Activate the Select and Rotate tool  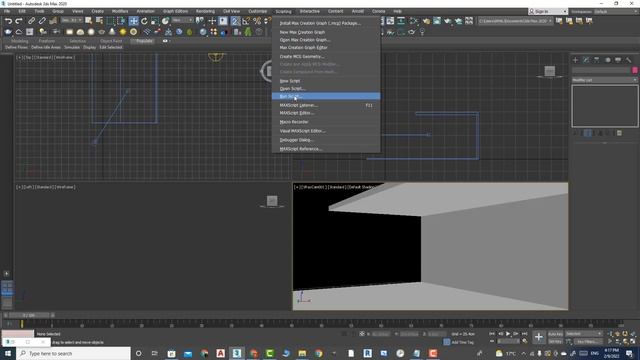[144, 21]
